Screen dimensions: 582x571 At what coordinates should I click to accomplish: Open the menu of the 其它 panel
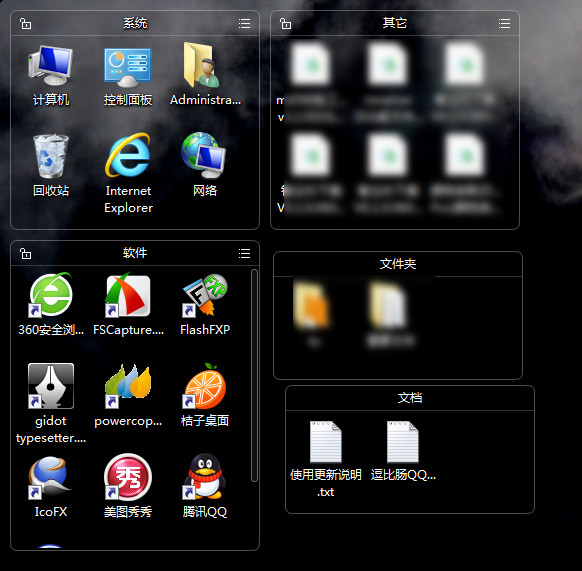(x=504, y=23)
